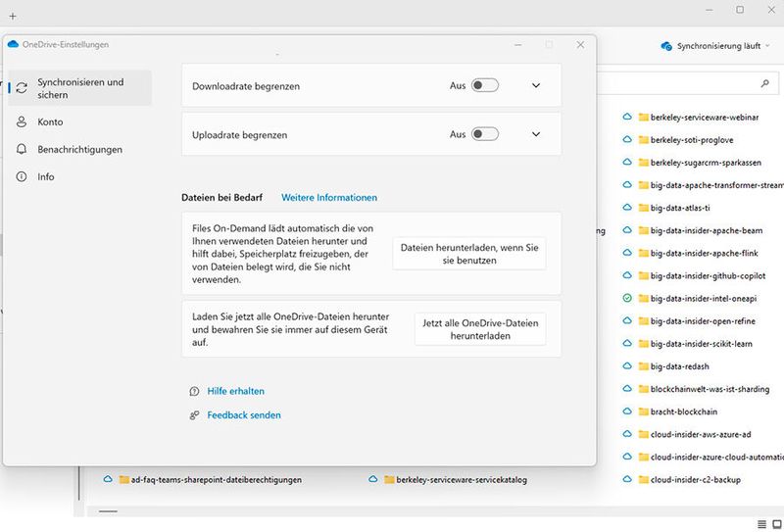Open the Info section

45,177
